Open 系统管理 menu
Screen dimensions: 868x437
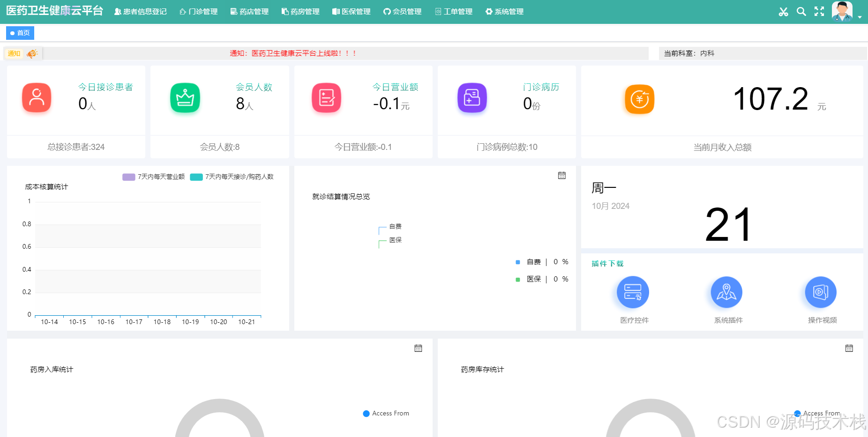coord(505,12)
